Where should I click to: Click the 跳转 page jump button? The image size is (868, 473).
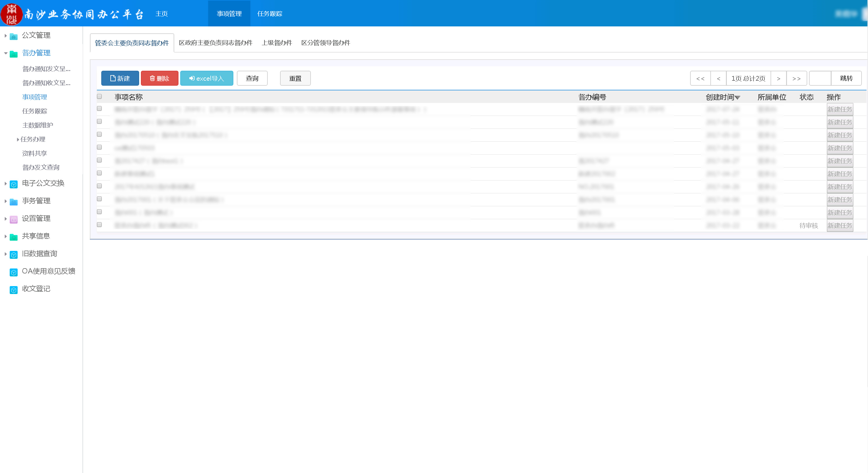[x=846, y=78]
